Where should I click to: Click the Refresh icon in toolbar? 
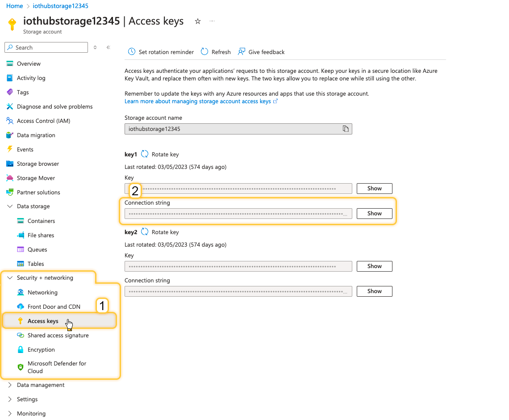tap(204, 52)
